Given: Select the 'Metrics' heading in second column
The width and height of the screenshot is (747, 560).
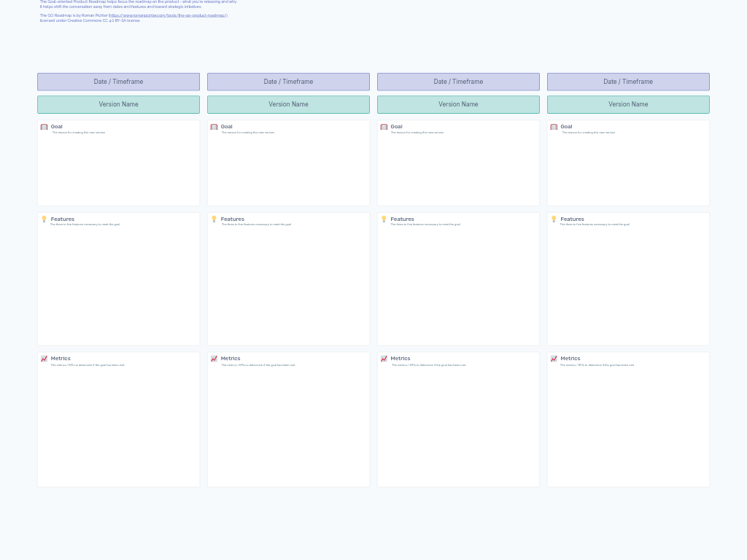Looking at the screenshot, I should click(231, 359).
